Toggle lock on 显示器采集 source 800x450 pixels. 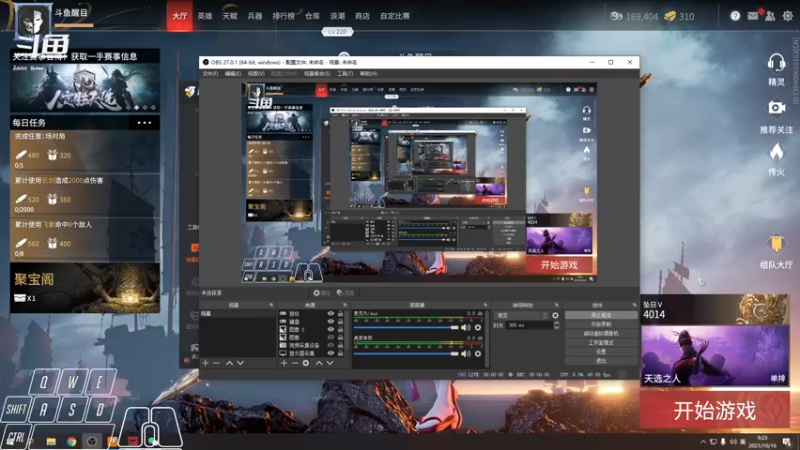(340, 353)
